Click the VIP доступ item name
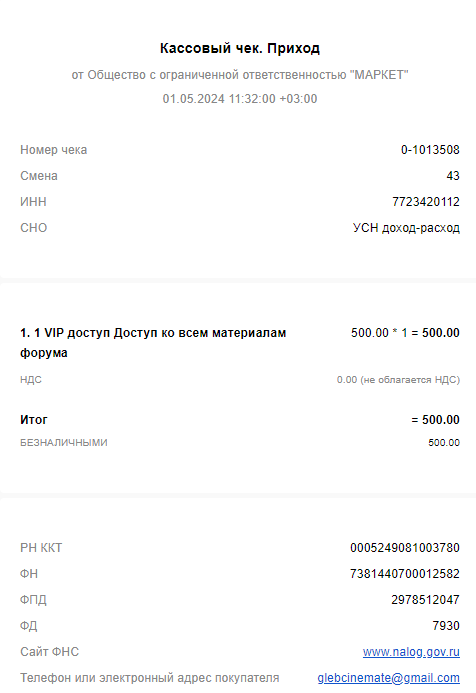Image resolution: width=476 pixels, height=693 pixels. pos(153,343)
